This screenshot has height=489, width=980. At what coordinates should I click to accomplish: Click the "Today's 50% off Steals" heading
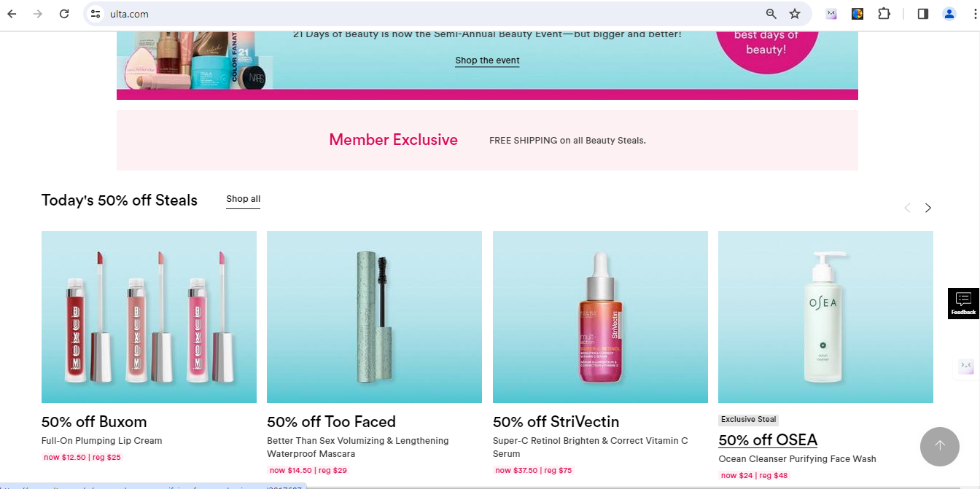click(120, 200)
